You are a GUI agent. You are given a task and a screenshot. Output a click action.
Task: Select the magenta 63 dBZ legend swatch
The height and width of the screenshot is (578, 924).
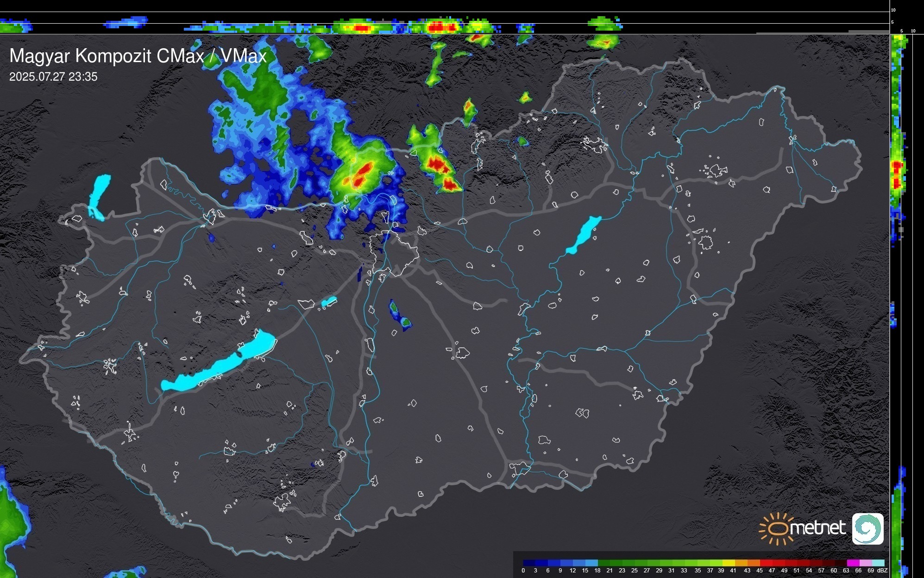[x=853, y=563]
